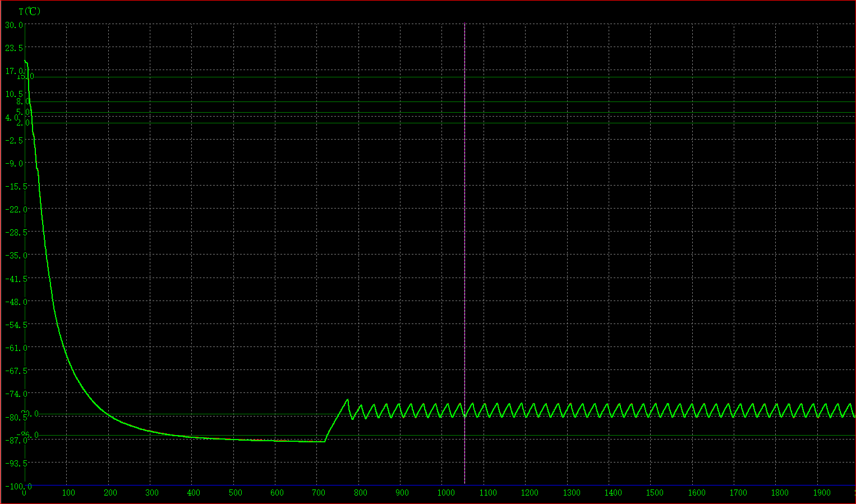
Task: Click the 30.0 label on temperature axis
Action: (x=13, y=25)
